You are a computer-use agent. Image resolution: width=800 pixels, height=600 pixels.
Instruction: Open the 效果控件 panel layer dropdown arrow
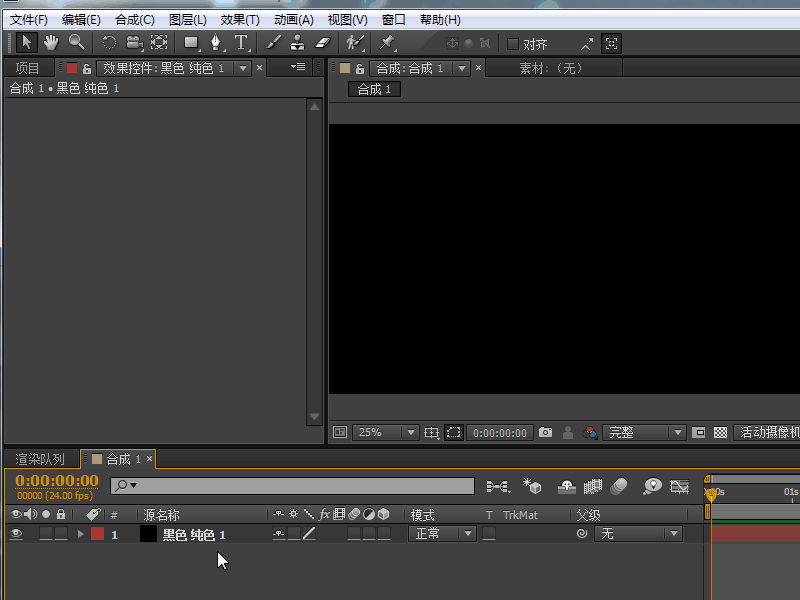click(x=243, y=68)
